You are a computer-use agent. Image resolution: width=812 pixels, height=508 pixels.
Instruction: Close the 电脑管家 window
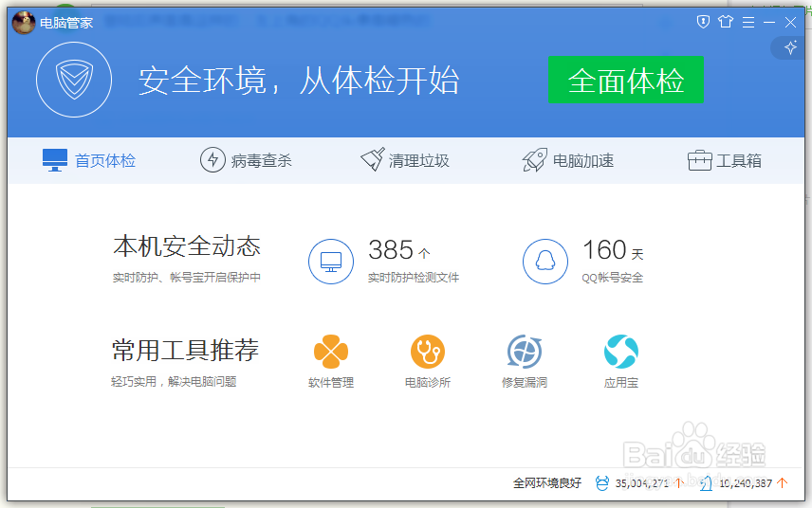[791, 22]
